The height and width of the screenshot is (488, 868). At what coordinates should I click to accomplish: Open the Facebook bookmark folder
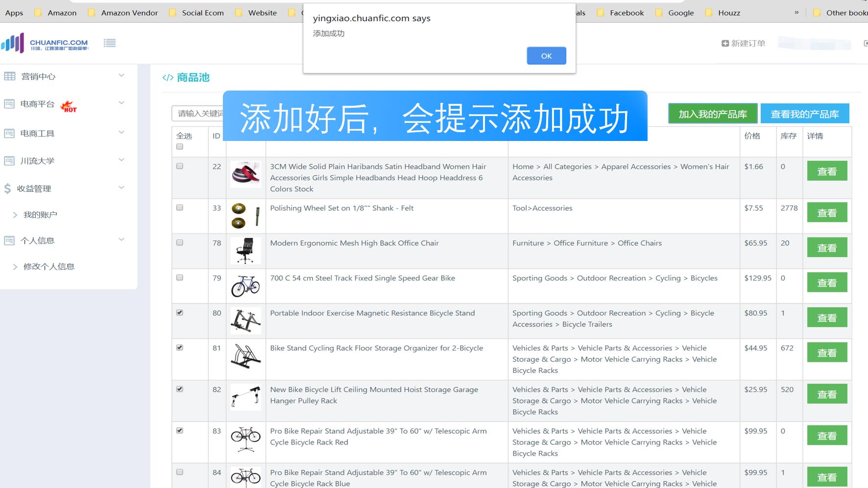[x=620, y=13]
